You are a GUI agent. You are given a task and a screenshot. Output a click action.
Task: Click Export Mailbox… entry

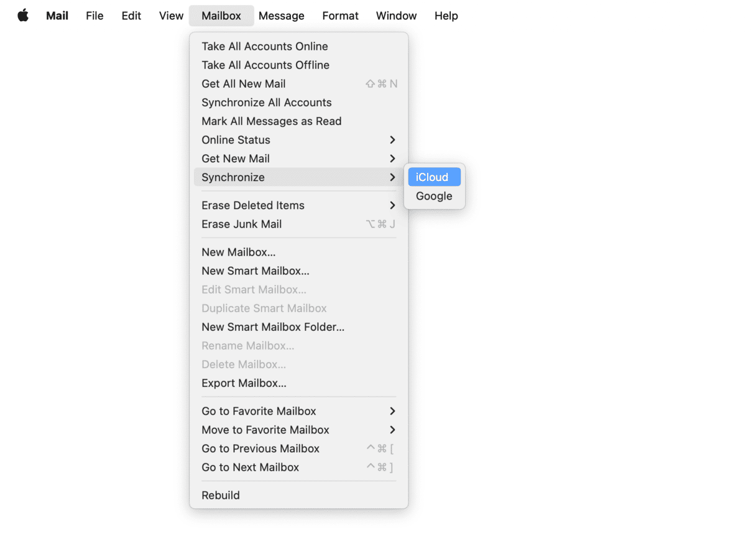click(244, 383)
